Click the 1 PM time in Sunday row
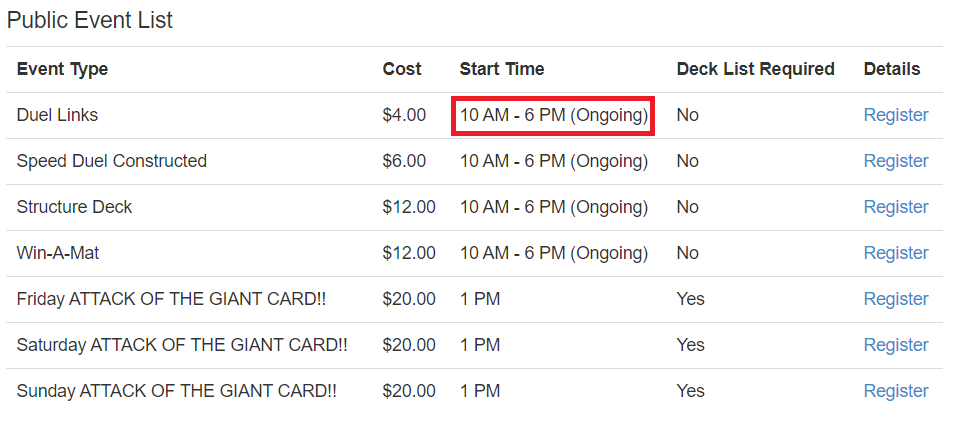Screen dimensions: 962x425 (x=479, y=391)
